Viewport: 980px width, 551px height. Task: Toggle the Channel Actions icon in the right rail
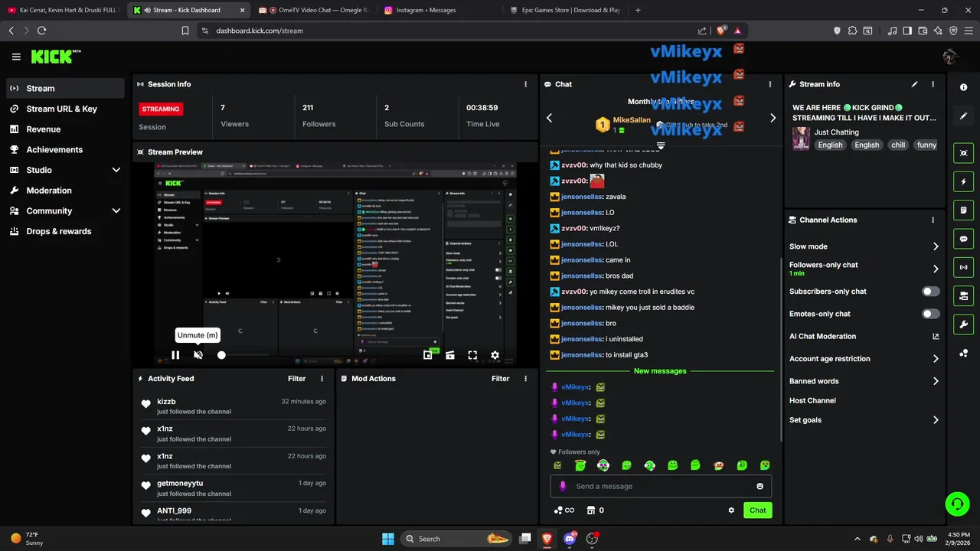(964, 295)
